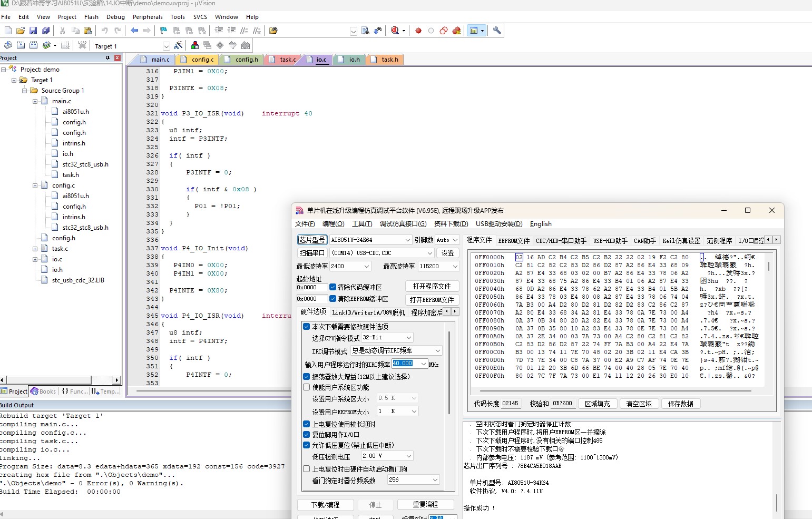Screen dimensions: 812x519
Task: Close the Project panel with red X
Action: click(x=118, y=58)
